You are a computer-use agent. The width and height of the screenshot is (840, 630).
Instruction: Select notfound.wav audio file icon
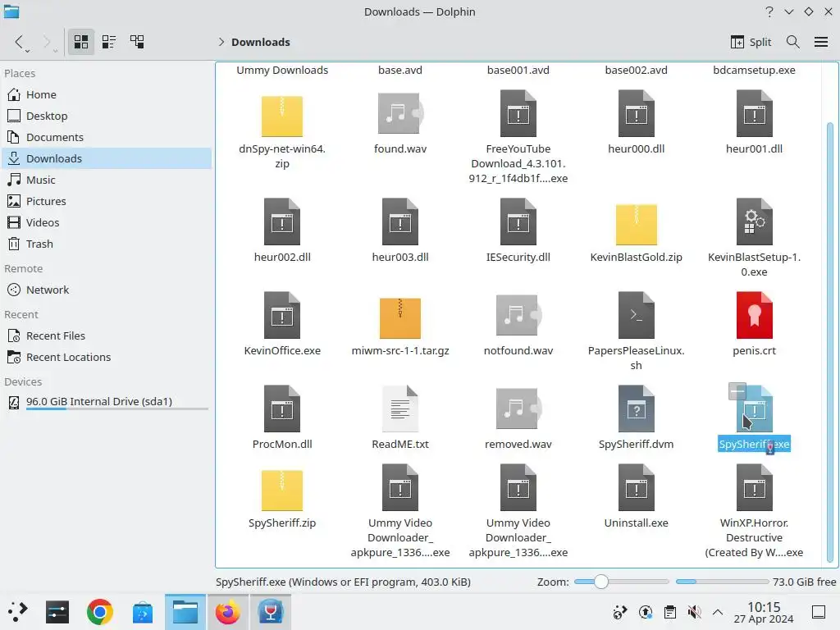pos(518,315)
